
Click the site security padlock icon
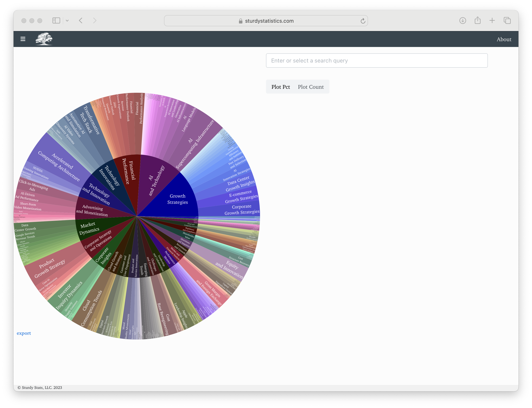coord(240,21)
